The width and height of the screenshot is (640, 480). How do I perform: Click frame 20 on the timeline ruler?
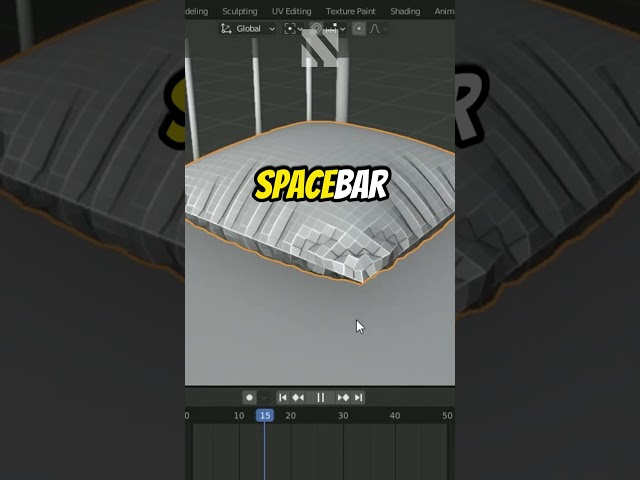click(291, 416)
